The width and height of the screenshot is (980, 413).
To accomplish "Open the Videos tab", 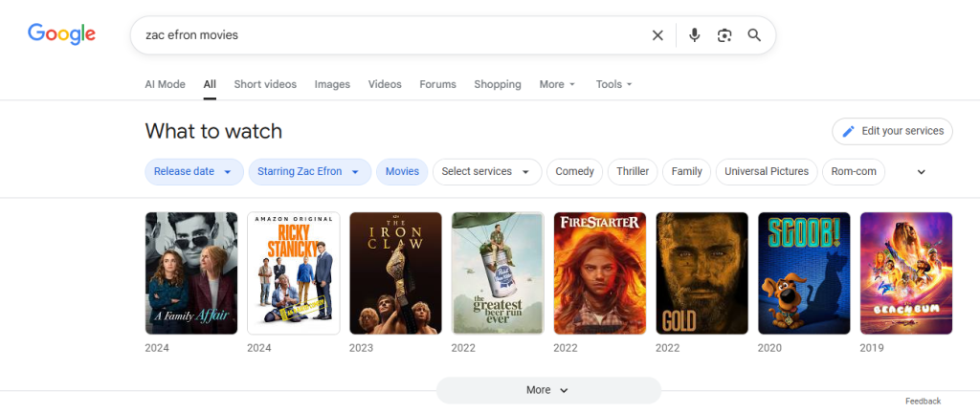I will point(385,84).
